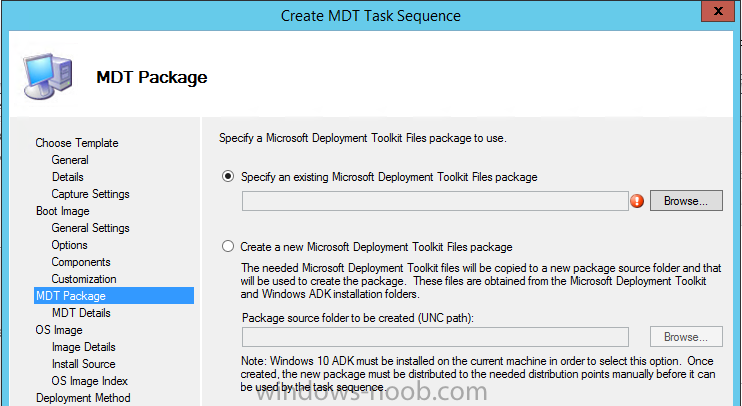
Task: Open the Options step
Action: [70, 245]
